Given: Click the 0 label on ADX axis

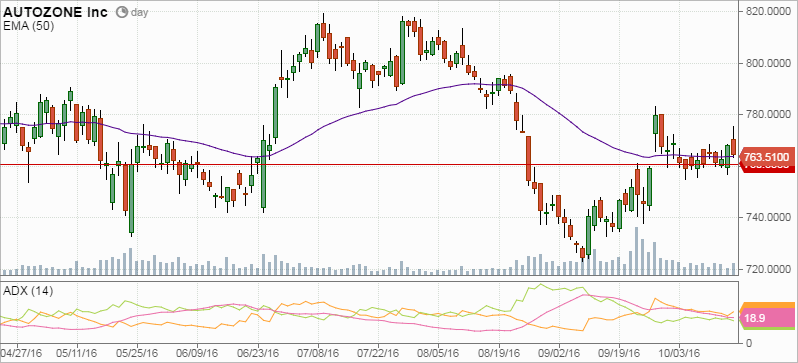Looking at the screenshot, I should point(749,343).
